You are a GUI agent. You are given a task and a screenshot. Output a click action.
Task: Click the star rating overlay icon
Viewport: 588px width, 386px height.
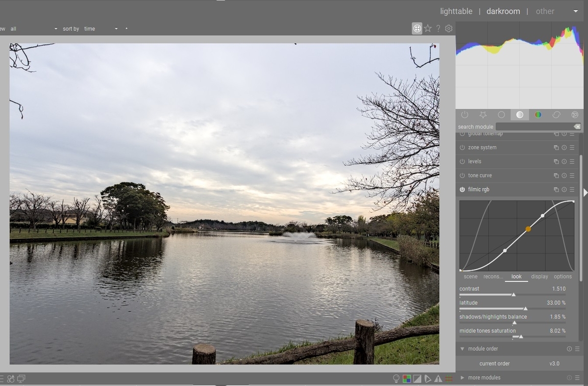(428, 28)
